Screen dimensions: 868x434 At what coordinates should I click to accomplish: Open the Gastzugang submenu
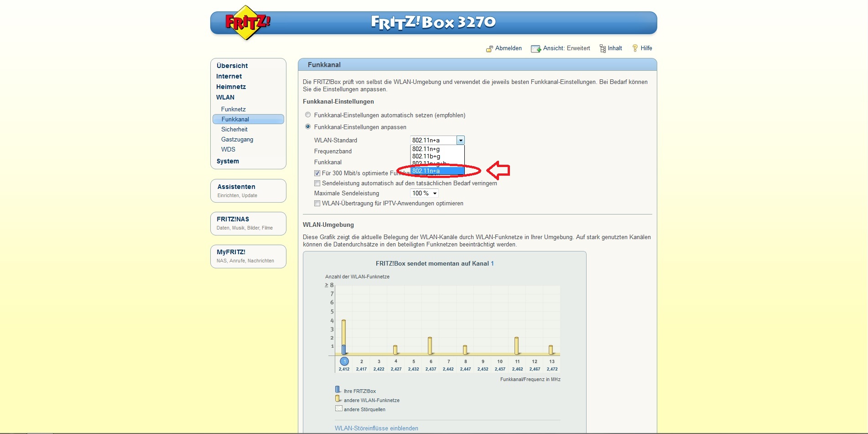tap(237, 139)
